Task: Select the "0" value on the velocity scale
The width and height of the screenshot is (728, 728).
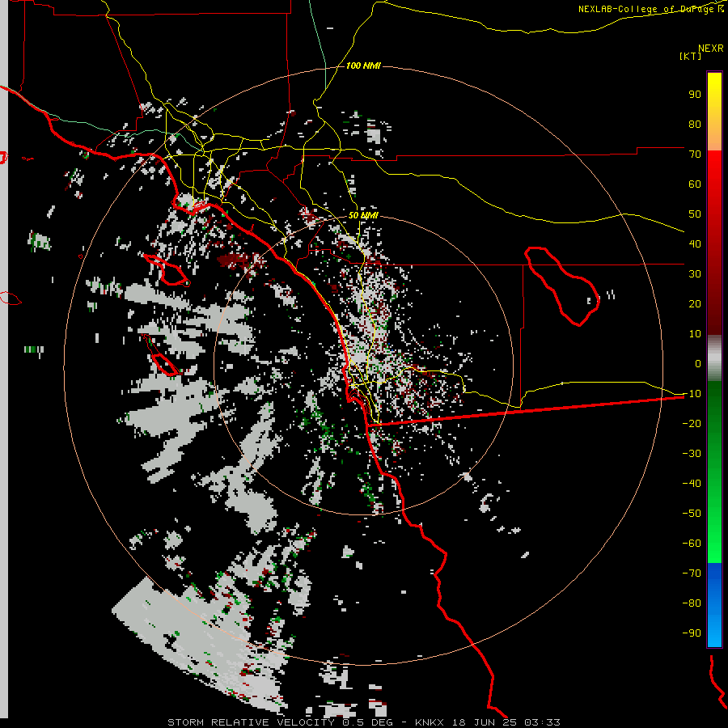Action: click(x=698, y=364)
